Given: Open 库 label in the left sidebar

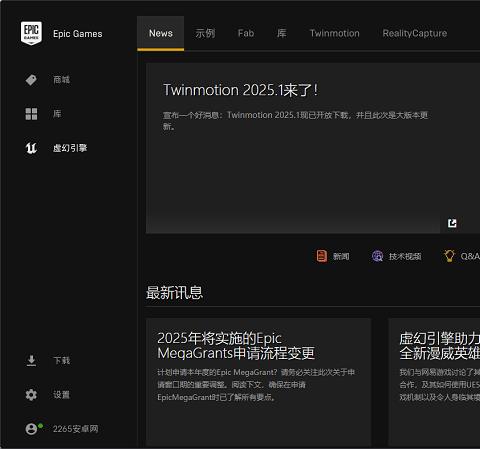Looking at the screenshot, I should pyautogui.click(x=57, y=114).
